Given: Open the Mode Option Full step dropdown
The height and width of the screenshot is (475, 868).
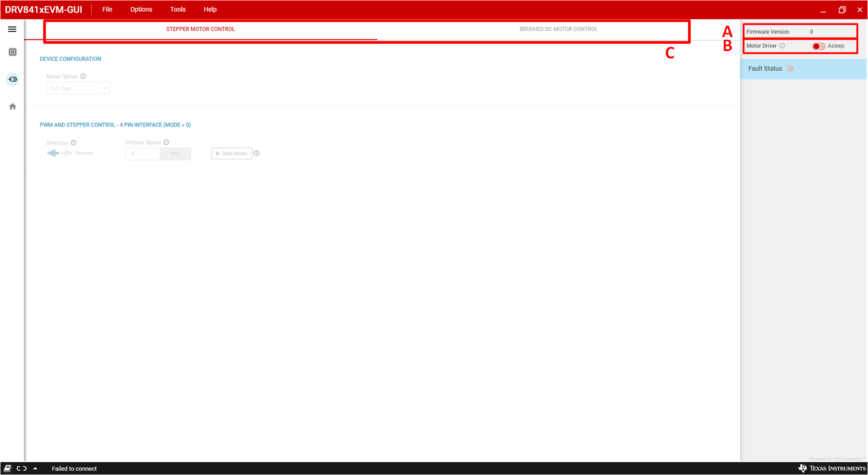Looking at the screenshot, I should (x=78, y=88).
